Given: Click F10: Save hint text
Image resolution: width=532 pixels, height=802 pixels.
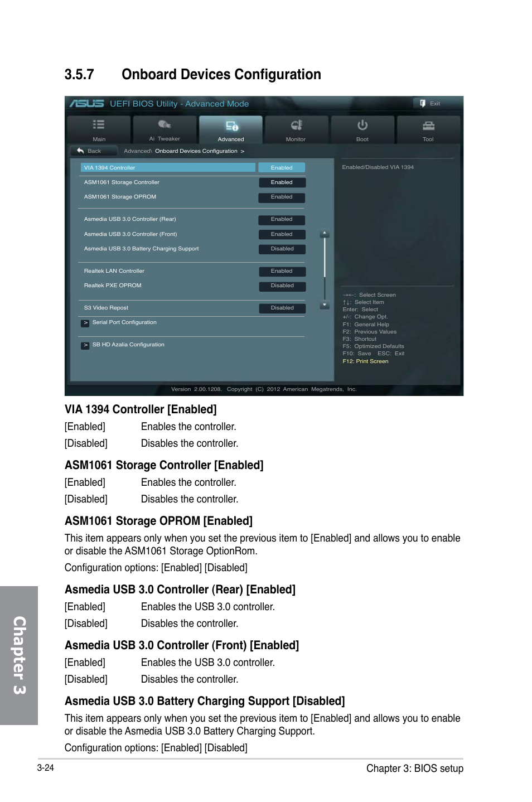Looking at the screenshot, I should coord(357,354).
